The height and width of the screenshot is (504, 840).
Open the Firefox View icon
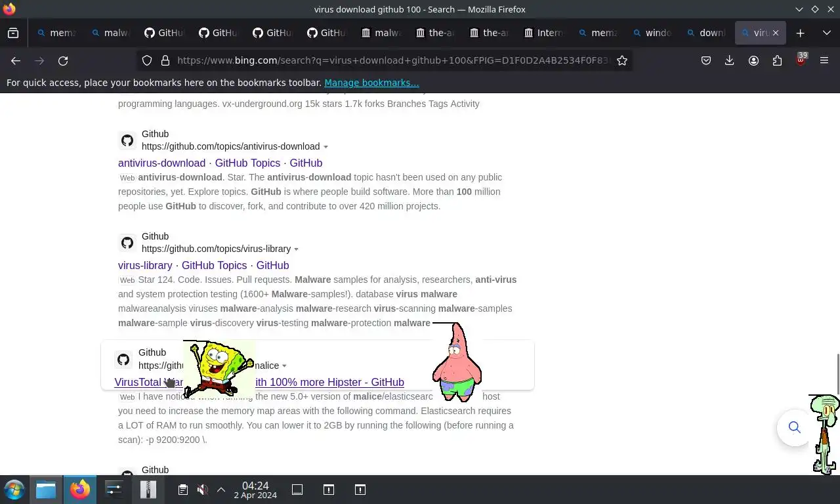tap(13, 33)
